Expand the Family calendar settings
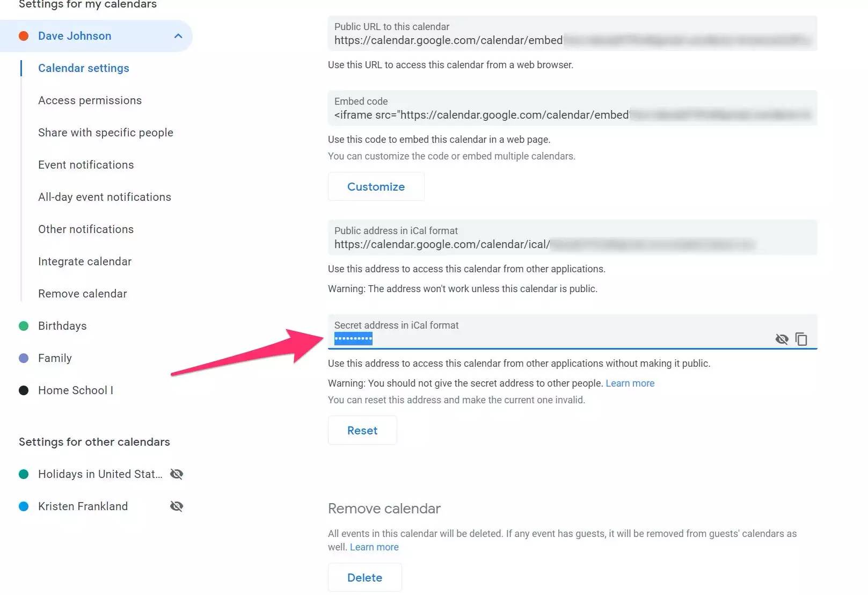Viewport: 868px width, 595px height. click(55, 358)
